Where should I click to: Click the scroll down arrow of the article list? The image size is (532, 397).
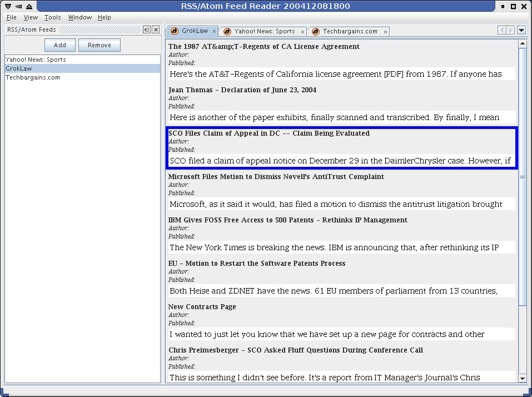[x=523, y=378]
